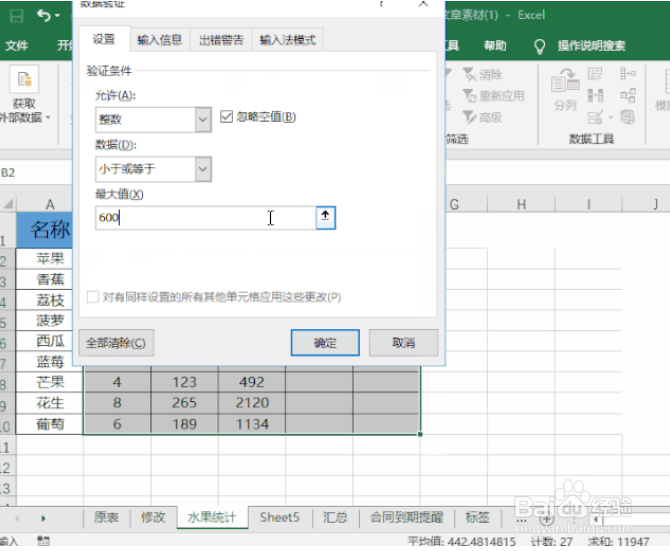The width and height of the screenshot is (670, 551).
Task: Select column H header
Action: click(x=521, y=204)
